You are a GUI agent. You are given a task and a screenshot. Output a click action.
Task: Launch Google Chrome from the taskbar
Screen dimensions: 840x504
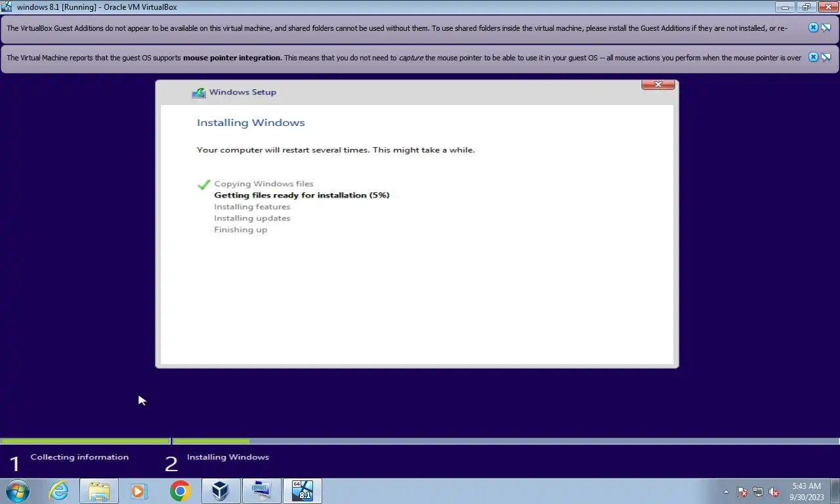(x=180, y=491)
